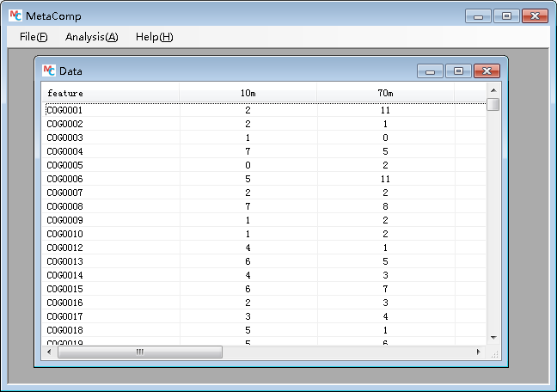
Task: Select the COG0001 row
Action: 64,110
